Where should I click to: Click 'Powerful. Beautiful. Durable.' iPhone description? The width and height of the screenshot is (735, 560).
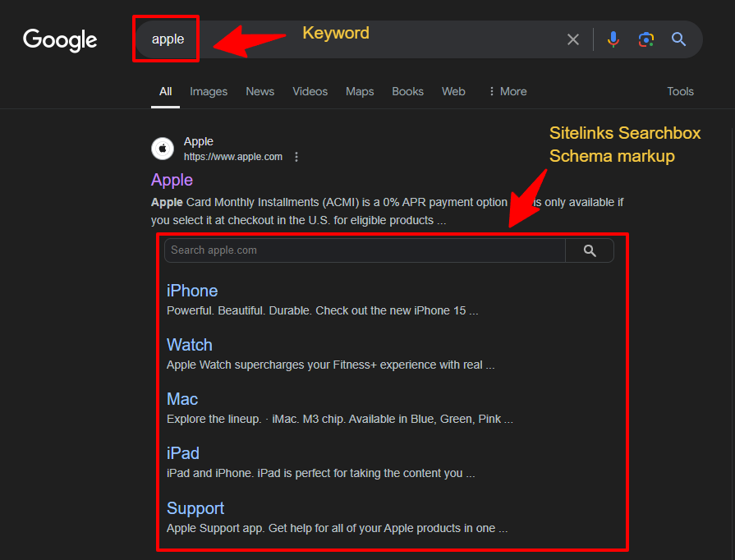click(x=323, y=310)
